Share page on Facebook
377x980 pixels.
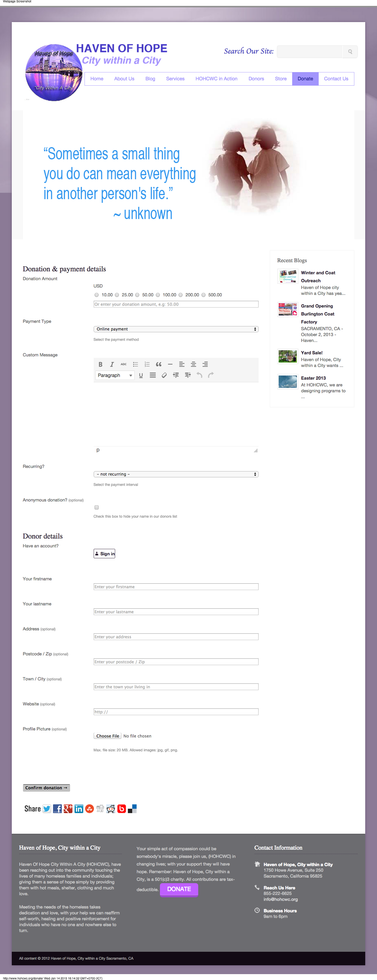57,808
